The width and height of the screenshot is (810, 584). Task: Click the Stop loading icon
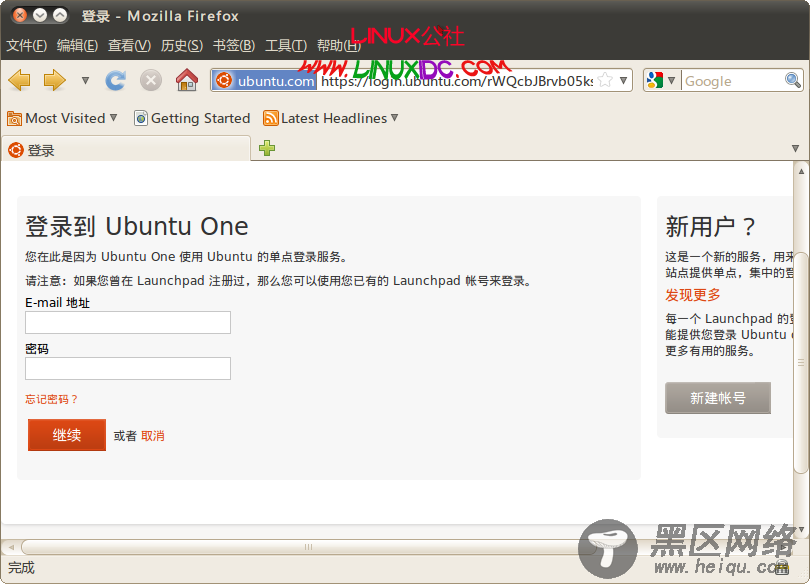point(151,81)
